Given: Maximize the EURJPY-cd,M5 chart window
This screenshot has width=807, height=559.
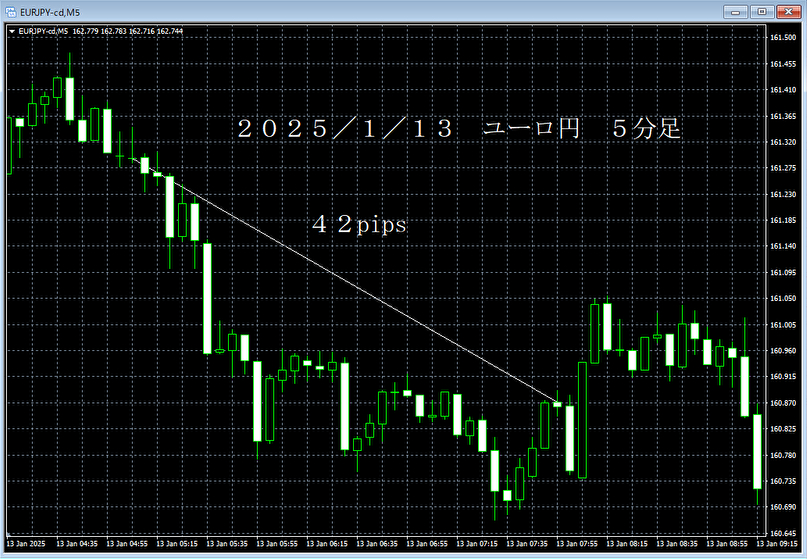Looking at the screenshot, I should pos(762,11).
